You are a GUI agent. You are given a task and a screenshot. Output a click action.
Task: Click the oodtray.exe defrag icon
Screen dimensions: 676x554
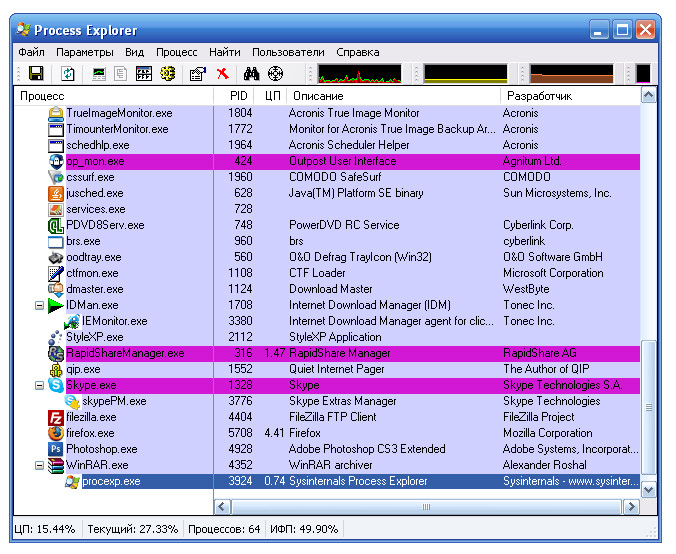tap(56, 257)
